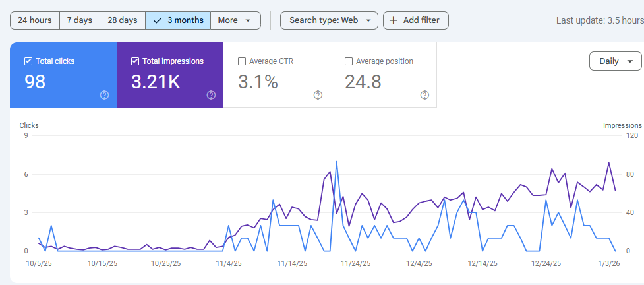Enable the Average position checkbox
Viewport: 644px width, 285px height.
(x=349, y=61)
